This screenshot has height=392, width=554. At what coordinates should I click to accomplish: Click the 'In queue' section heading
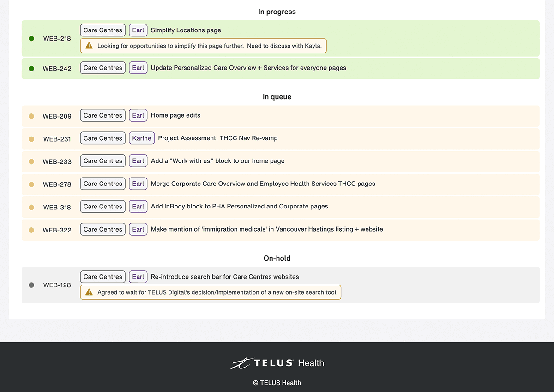tap(277, 97)
